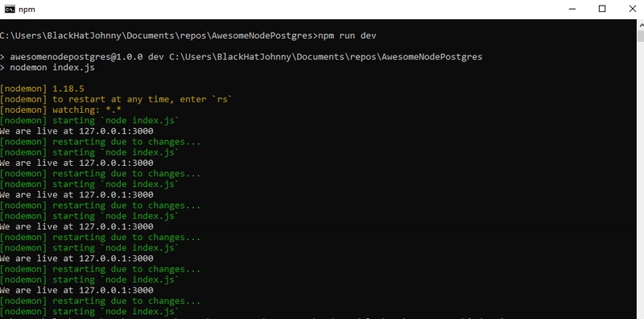Screen dimensions: 644x319
Task: Click the 'to restart at any time' line
Action: click(116, 99)
